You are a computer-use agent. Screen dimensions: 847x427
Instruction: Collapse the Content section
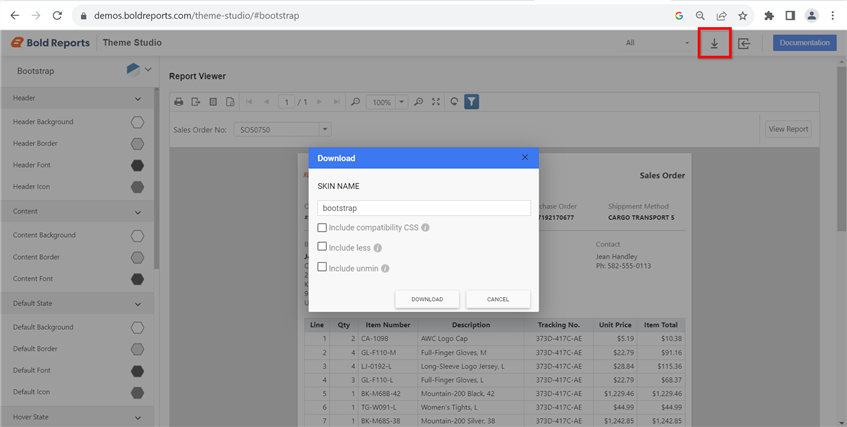pos(138,212)
